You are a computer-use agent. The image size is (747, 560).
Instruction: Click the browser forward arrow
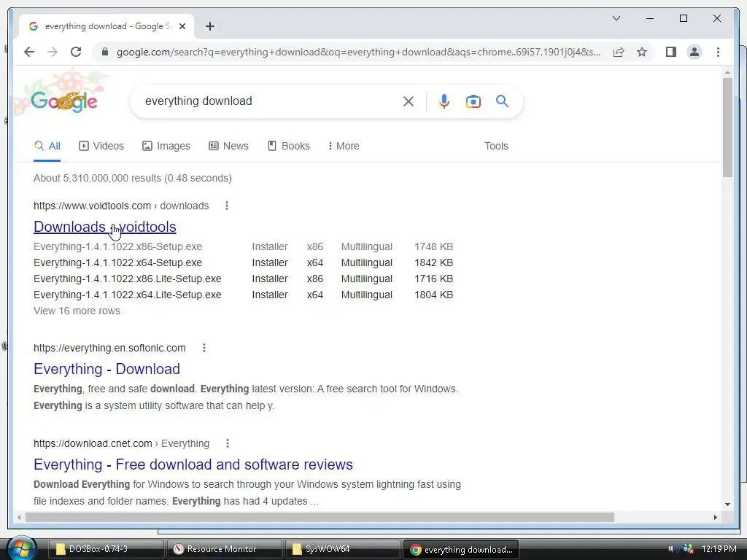pos(53,52)
